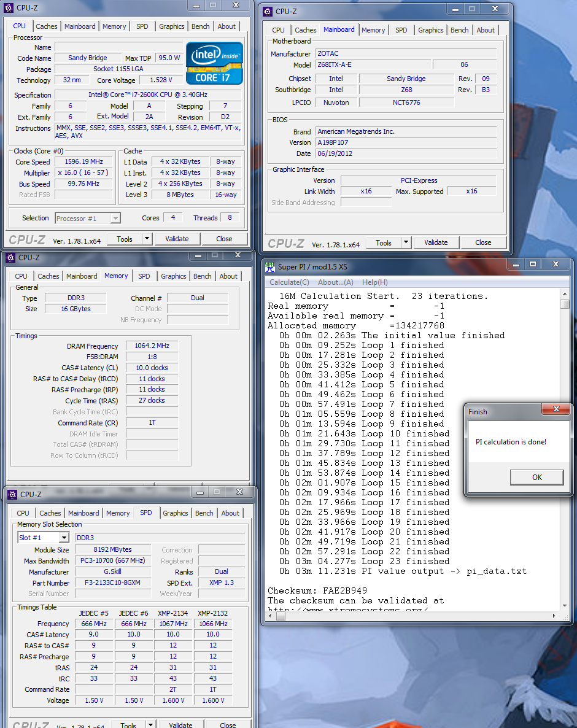Click Super PI horizontal scrollbar right arrow

point(554,616)
